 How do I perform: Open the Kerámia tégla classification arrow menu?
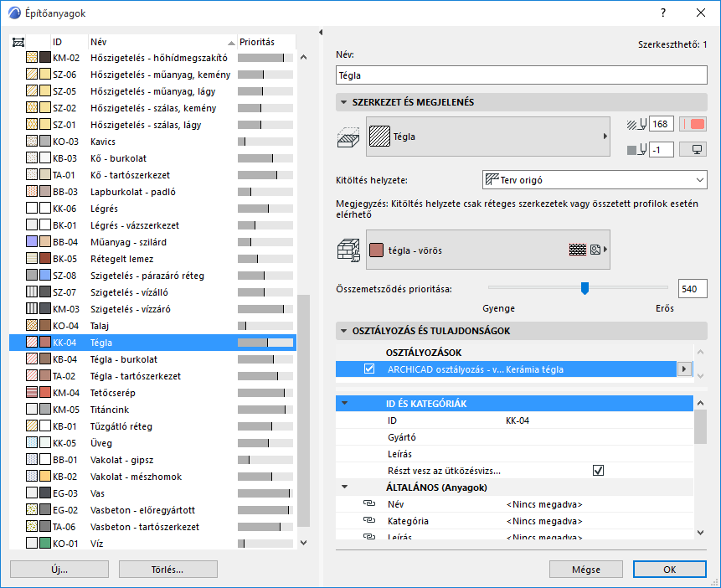click(x=684, y=369)
